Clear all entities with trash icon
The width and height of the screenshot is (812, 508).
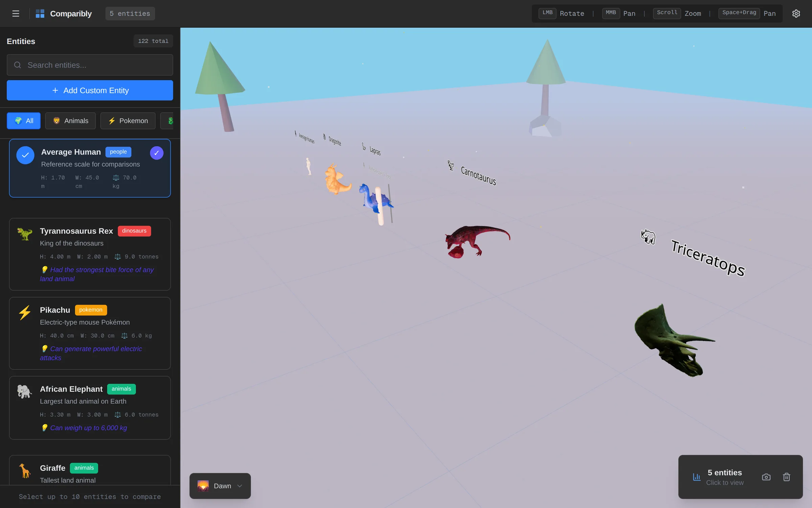(x=786, y=477)
